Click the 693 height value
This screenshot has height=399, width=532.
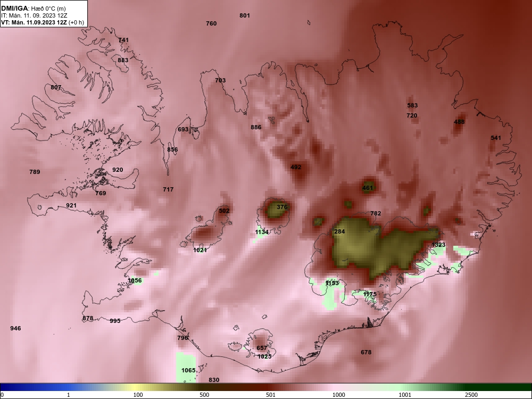(183, 130)
